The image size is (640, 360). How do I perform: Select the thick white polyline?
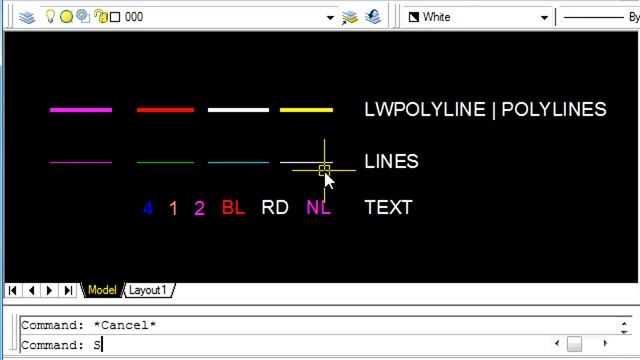pos(238,110)
